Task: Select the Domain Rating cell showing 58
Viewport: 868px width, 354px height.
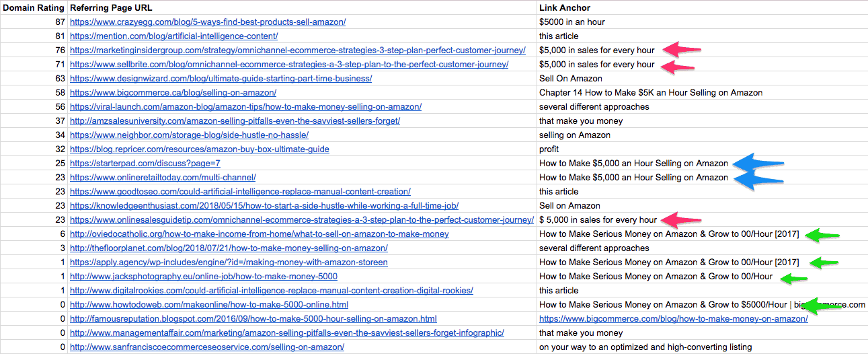Action: [x=33, y=92]
